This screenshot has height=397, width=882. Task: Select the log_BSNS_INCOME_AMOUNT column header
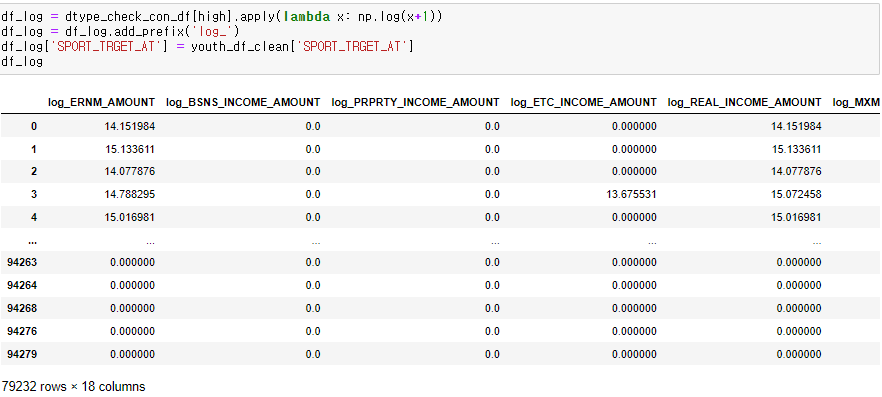pyautogui.click(x=243, y=102)
